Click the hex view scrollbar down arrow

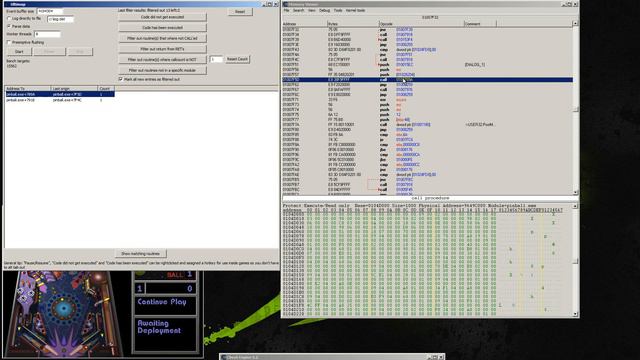pos(575,314)
